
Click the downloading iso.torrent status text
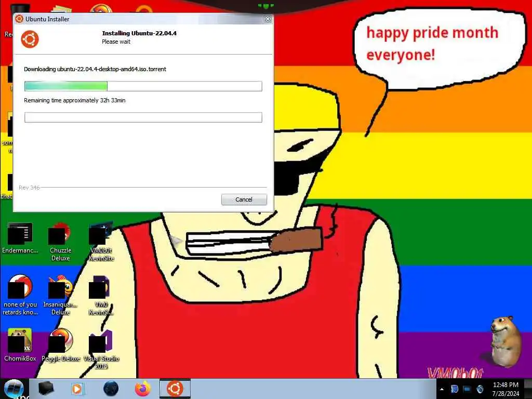(x=95, y=69)
